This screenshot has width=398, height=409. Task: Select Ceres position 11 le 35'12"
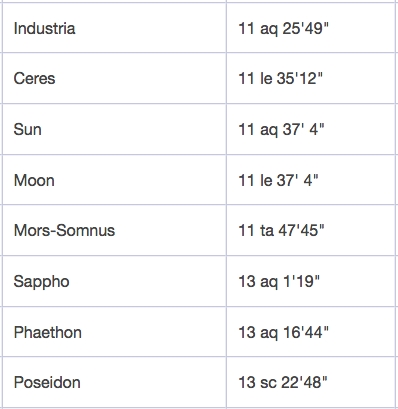point(280,79)
